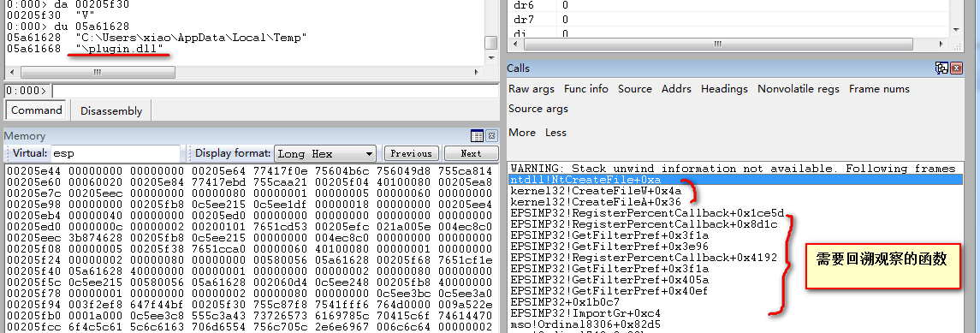Click the Previous button in Memory panel

(x=411, y=154)
